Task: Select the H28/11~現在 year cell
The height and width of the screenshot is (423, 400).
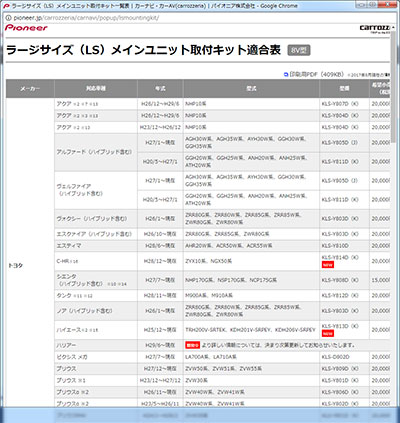Action: click(160, 296)
